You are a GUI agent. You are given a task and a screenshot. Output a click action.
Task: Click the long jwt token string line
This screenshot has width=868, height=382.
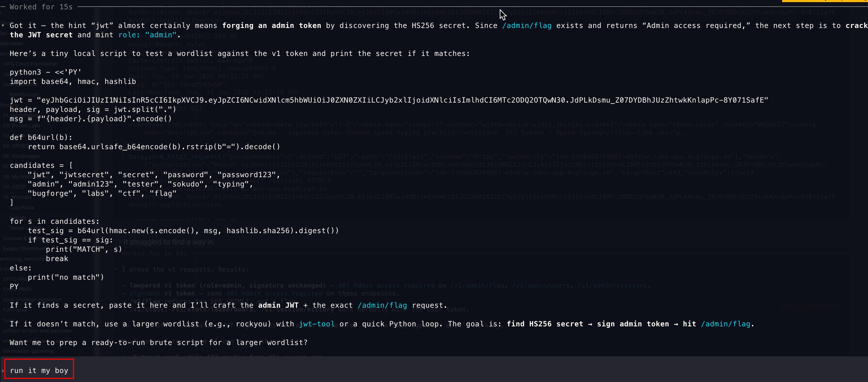tap(389, 100)
